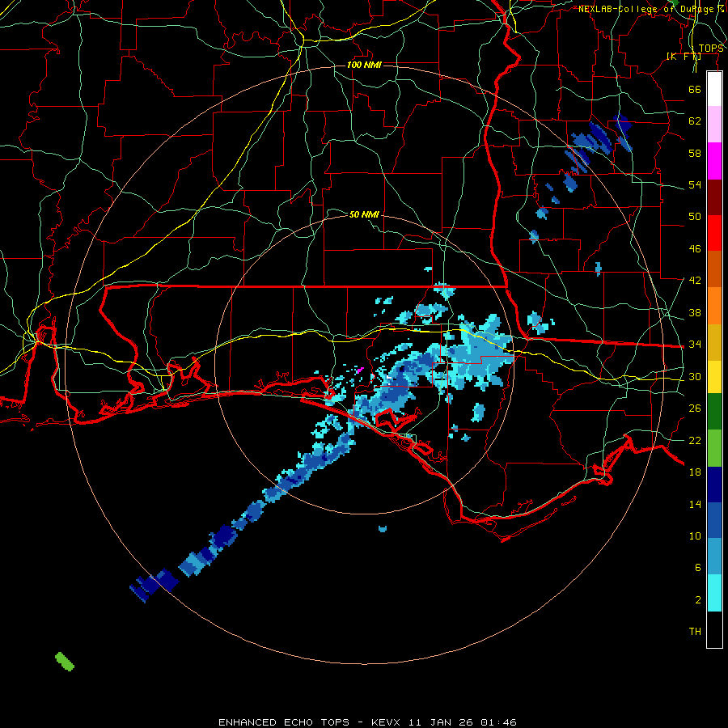Click the K FT units label

coord(684,56)
